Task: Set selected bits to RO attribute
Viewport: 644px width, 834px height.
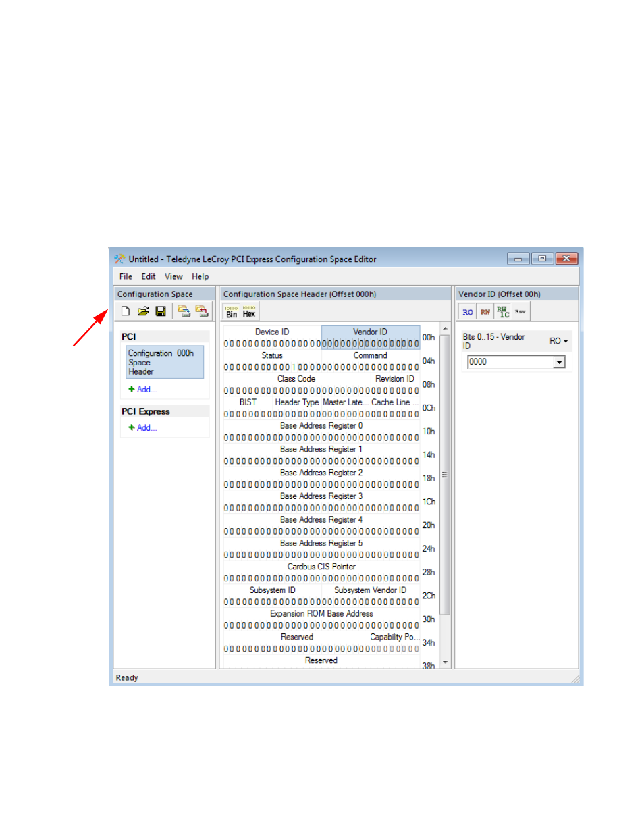Action: click(468, 312)
